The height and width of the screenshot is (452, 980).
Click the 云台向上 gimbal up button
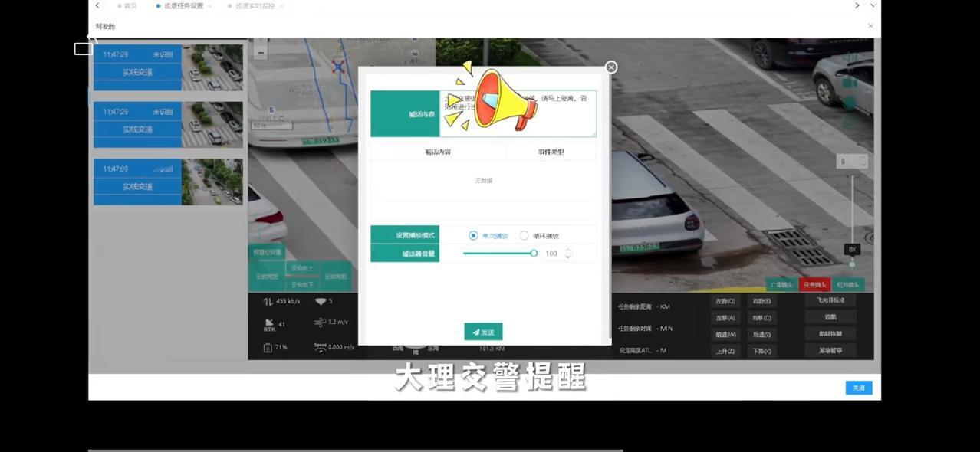point(302,268)
